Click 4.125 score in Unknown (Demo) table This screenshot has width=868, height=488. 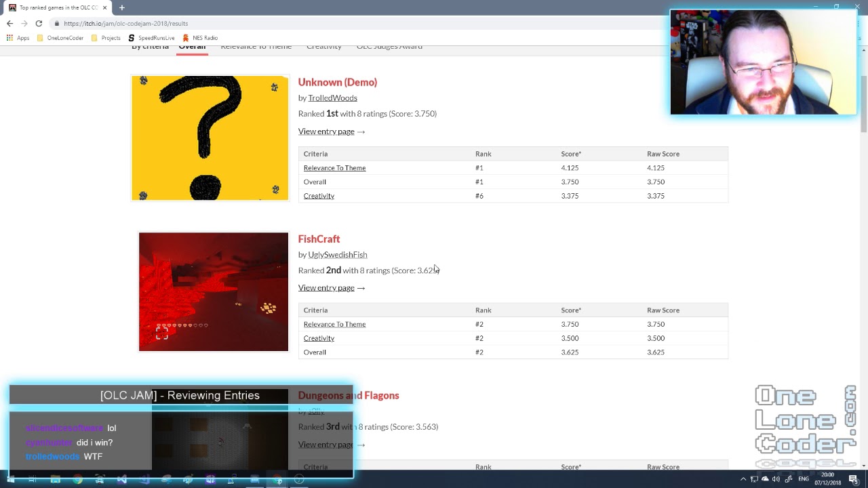pos(570,168)
